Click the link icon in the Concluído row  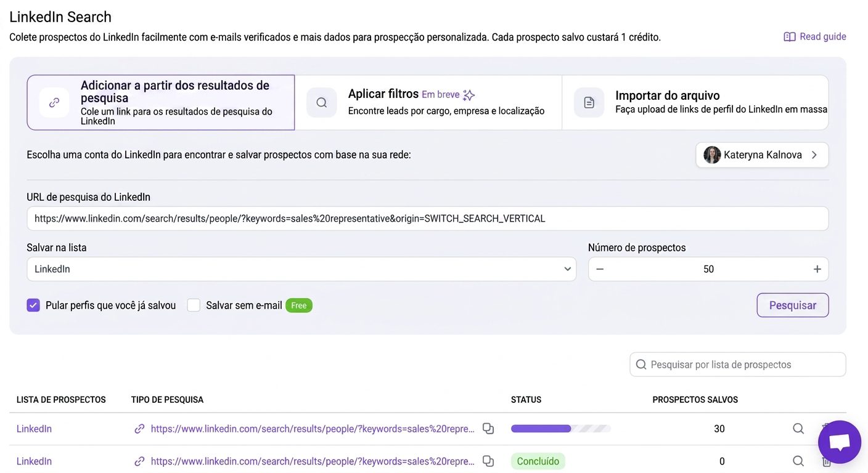point(139,461)
